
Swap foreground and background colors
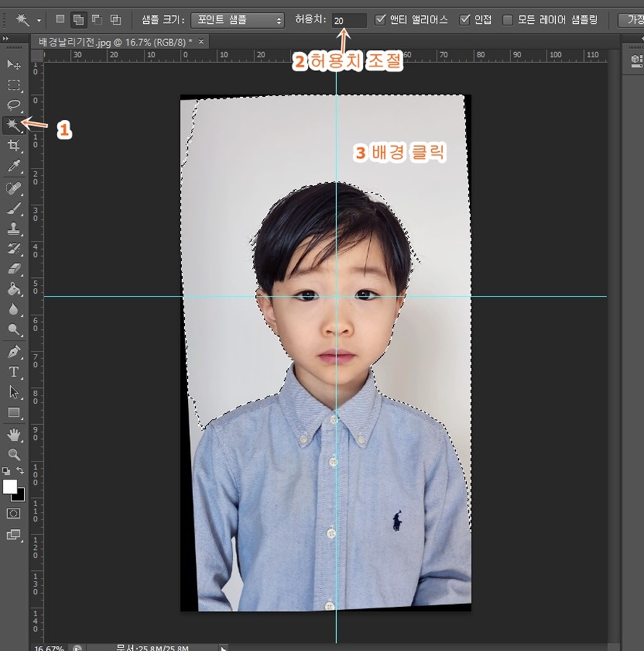(x=20, y=470)
